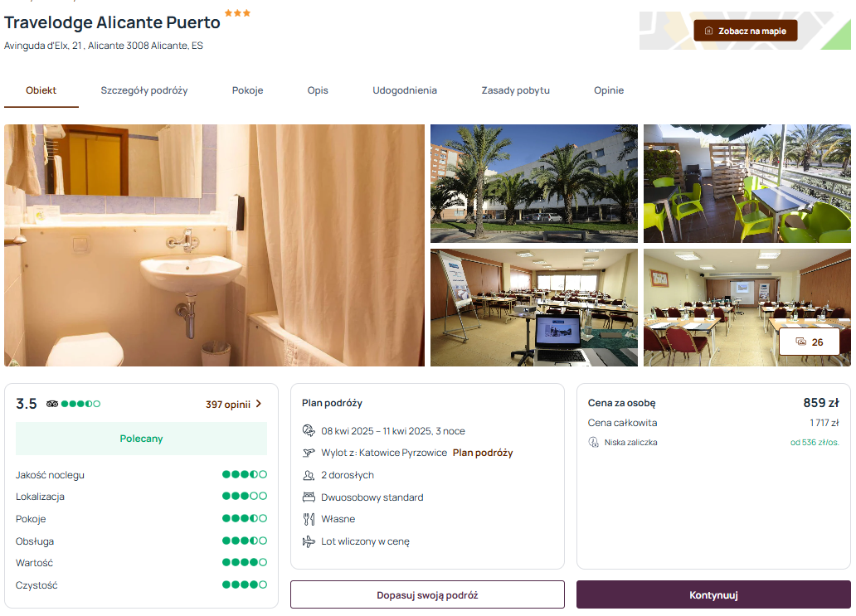Screen dimensions: 856x616
Task: Open the Udogodnienia tab
Action: 405,90
